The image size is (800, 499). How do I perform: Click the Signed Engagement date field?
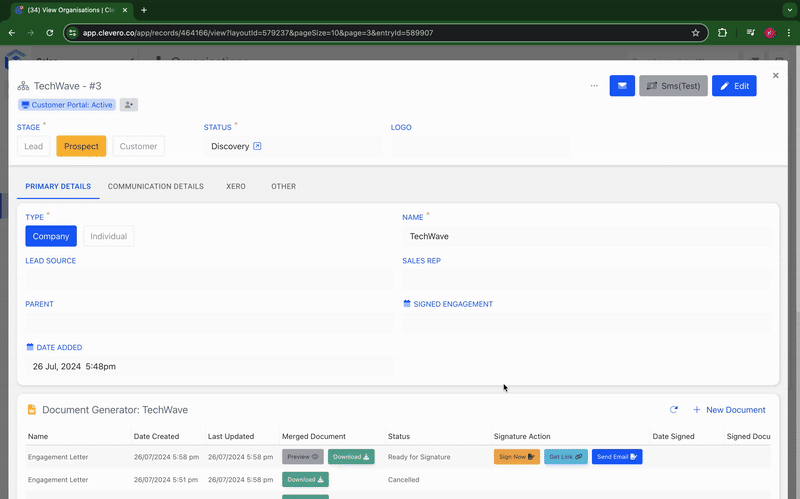(586, 323)
